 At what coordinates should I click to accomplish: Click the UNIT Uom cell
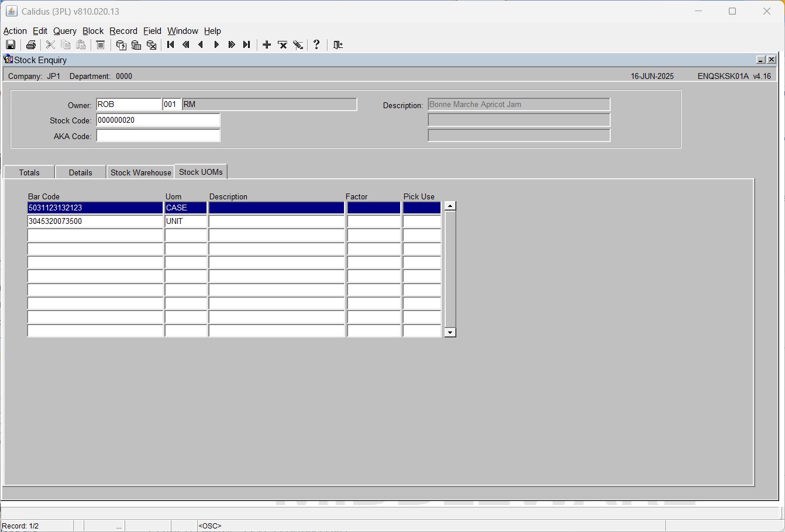(186, 222)
